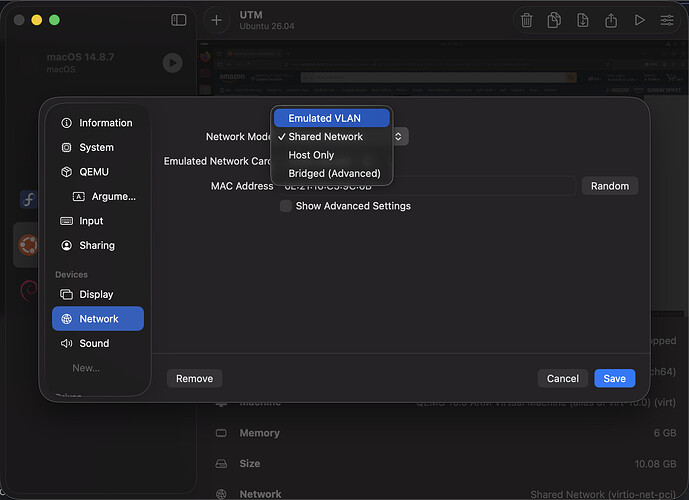
Task: Select the Ubuntu VM icon in list
Action: click(29, 245)
